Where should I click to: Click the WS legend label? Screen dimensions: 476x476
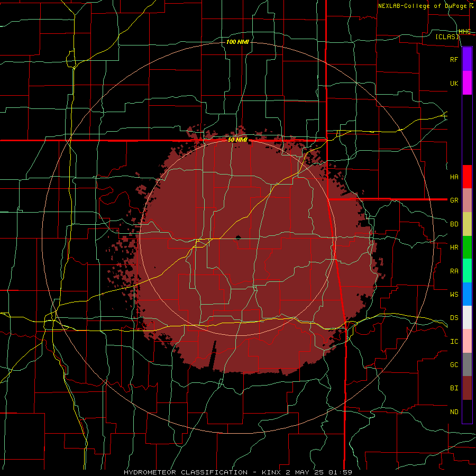454,294
